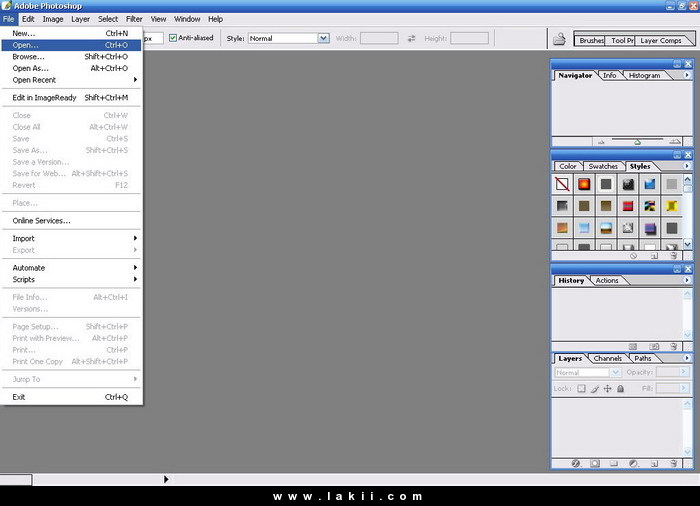The image size is (700, 506).
Task: Choose New... from the File menu
Action: (71, 33)
